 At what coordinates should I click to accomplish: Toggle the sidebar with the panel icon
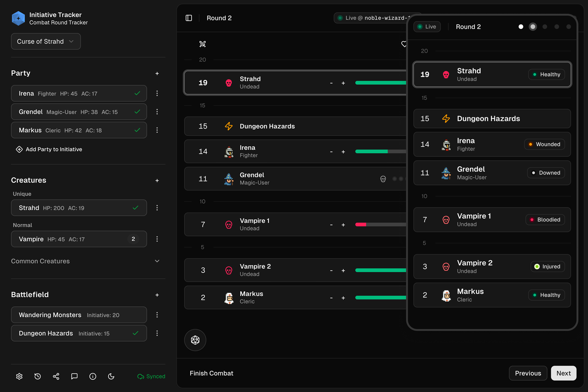(189, 18)
